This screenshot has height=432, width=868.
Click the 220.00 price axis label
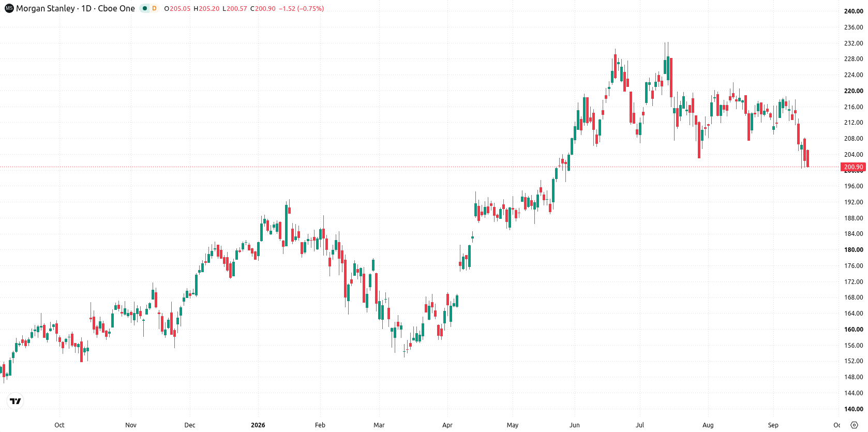coord(854,91)
